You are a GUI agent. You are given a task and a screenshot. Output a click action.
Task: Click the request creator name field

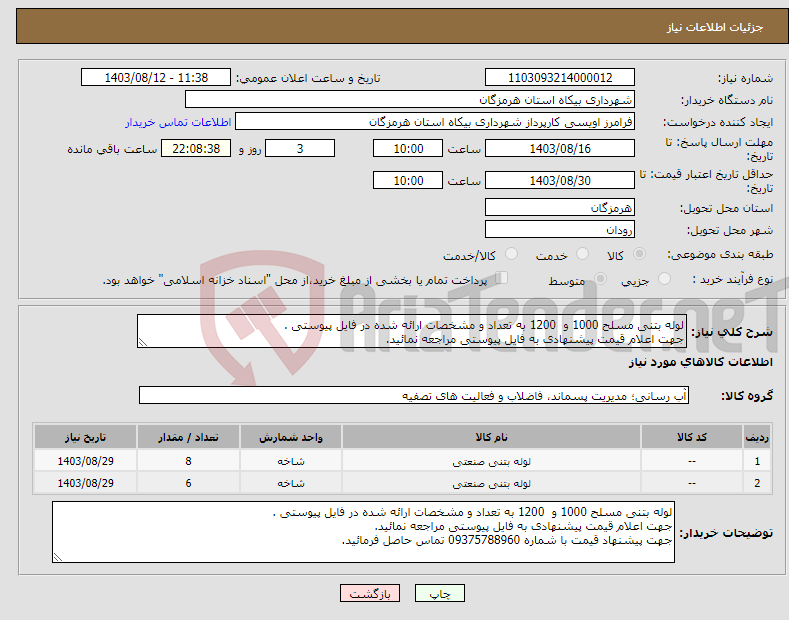pos(435,122)
